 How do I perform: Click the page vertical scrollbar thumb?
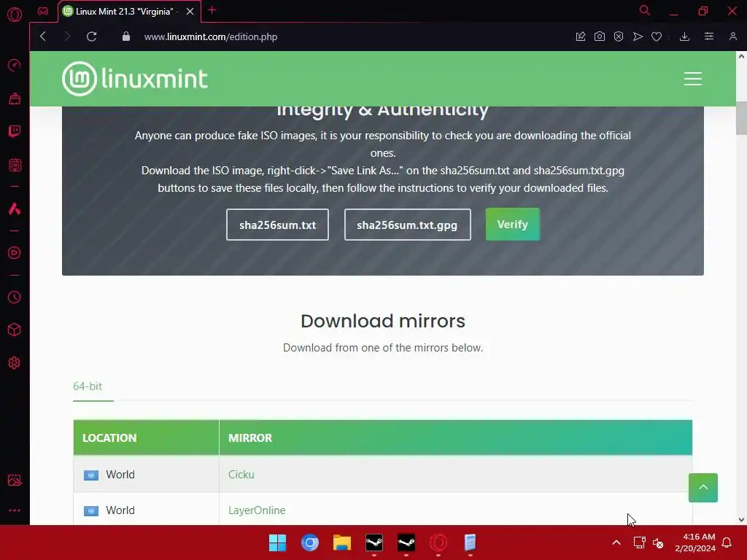741,118
